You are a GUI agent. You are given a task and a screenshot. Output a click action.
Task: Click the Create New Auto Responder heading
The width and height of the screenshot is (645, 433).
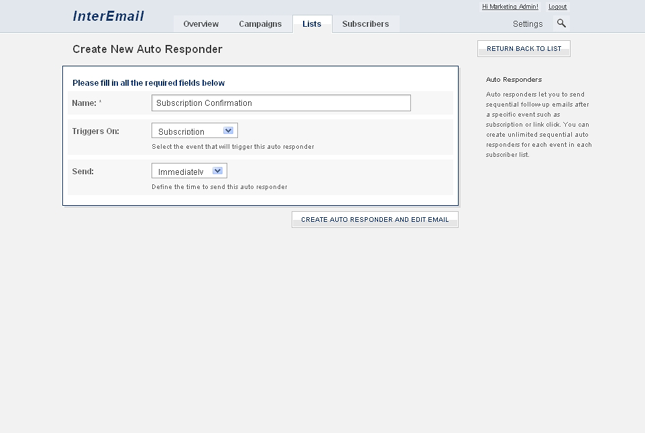pyautogui.click(x=147, y=49)
